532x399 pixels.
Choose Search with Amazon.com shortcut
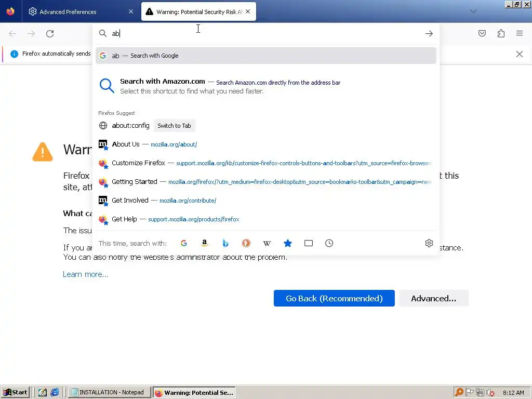point(266,86)
